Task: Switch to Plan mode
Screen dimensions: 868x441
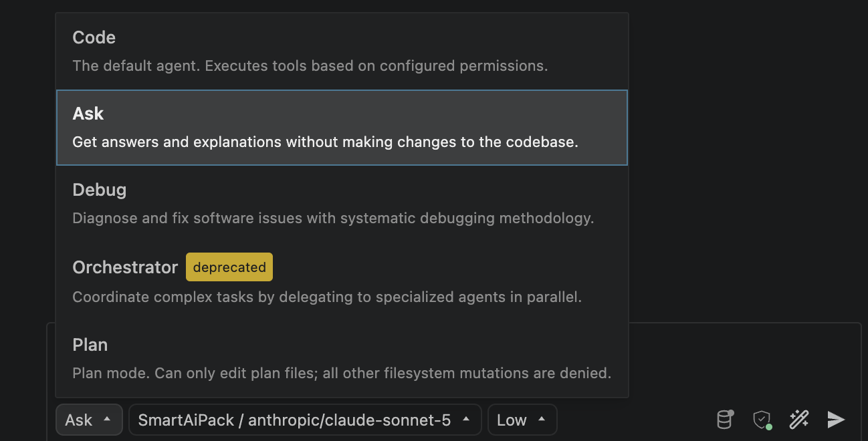Action: [342, 359]
